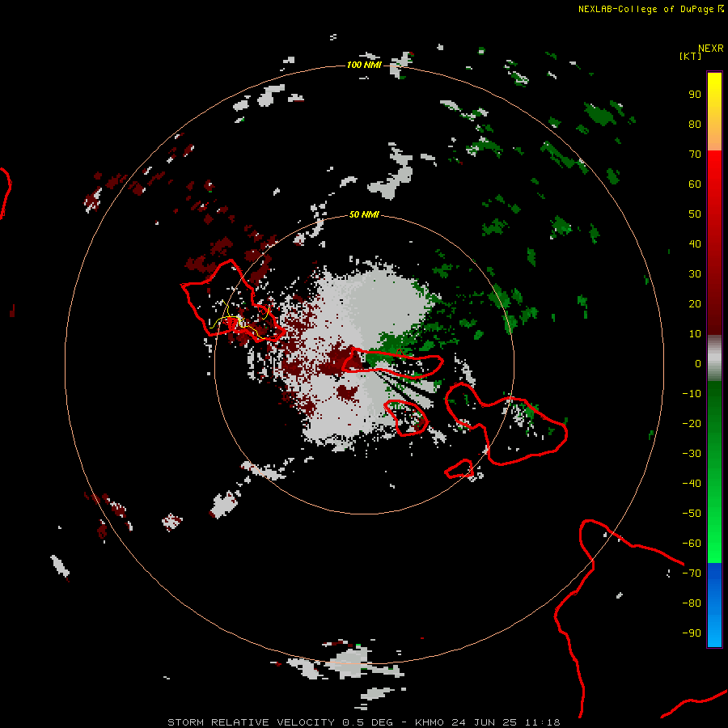Click the NEXR label at the top right
Viewport: 728px width, 728px height.
pyautogui.click(x=711, y=48)
